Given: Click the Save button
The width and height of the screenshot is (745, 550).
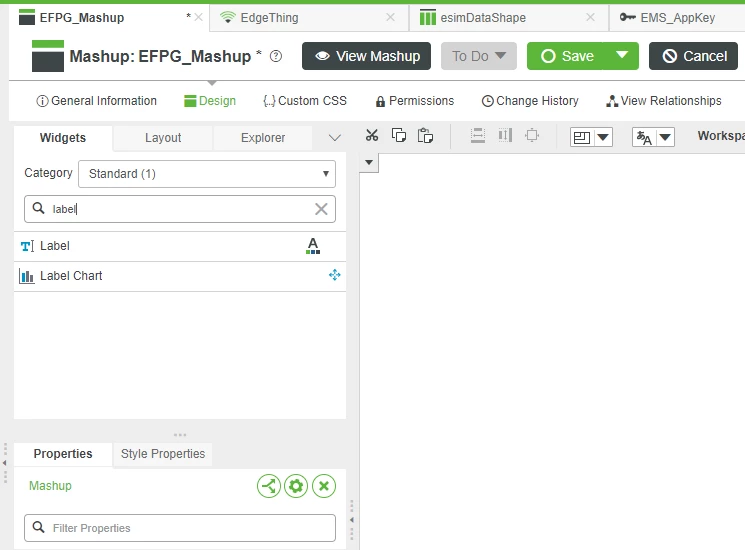Looking at the screenshot, I should [x=565, y=56].
